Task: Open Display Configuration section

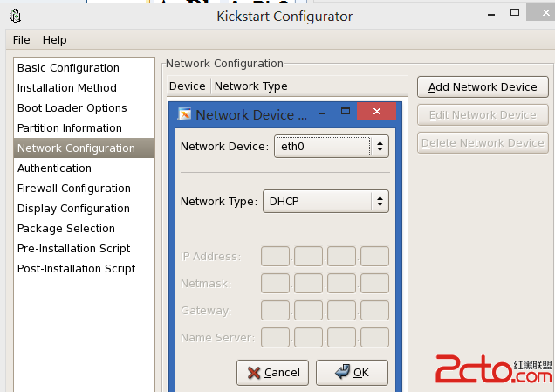Action: point(85,208)
